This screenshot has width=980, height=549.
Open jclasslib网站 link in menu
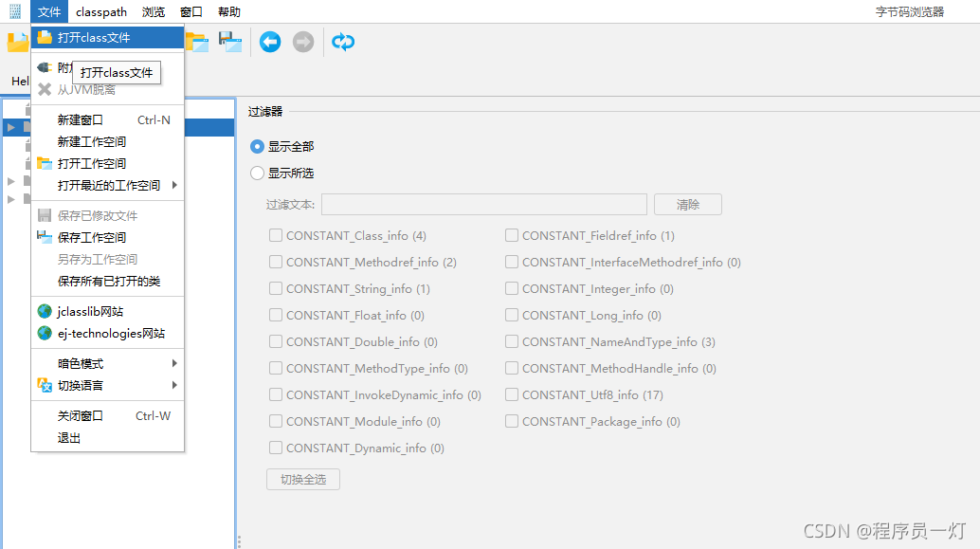[107, 311]
